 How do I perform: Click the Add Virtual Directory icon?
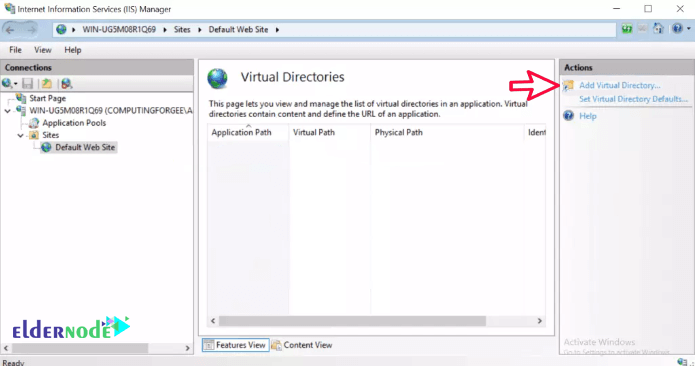click(569, 85)
